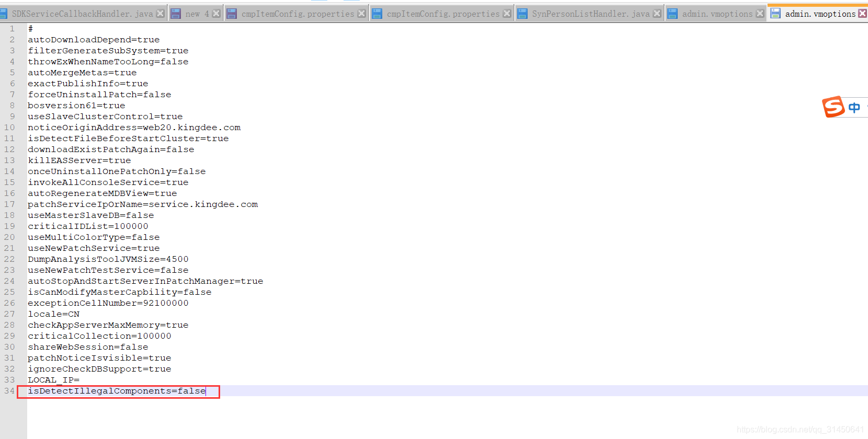Click the isDetectIllegalComponents=false line
This screenshot has width=868, height=439.
point(117,391)
